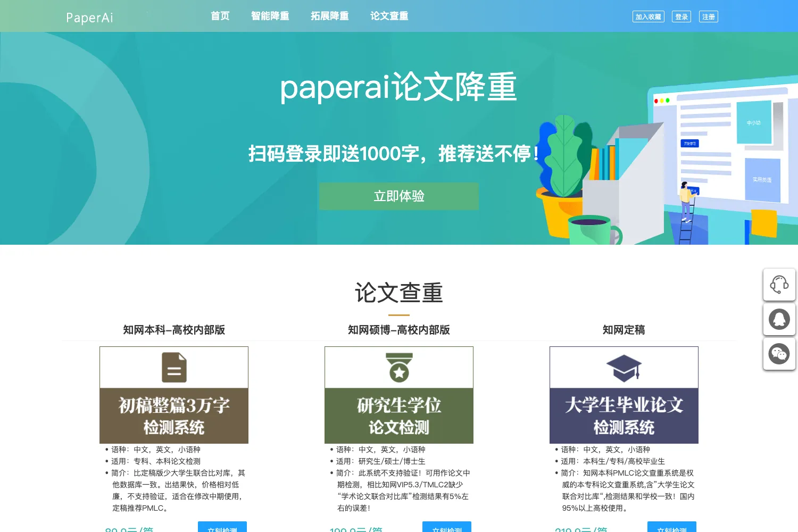This screenshot has height=532, width=798.
Task: Open the QQ contact icon
Action: 779,319
